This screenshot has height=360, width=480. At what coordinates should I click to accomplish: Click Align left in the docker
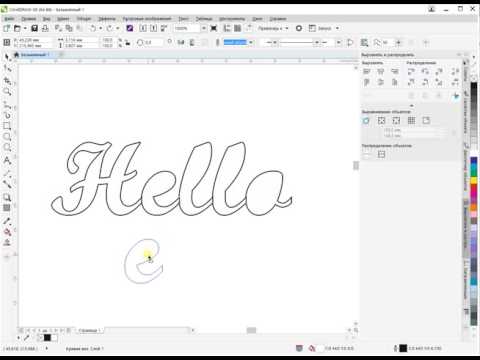point(367,71)
